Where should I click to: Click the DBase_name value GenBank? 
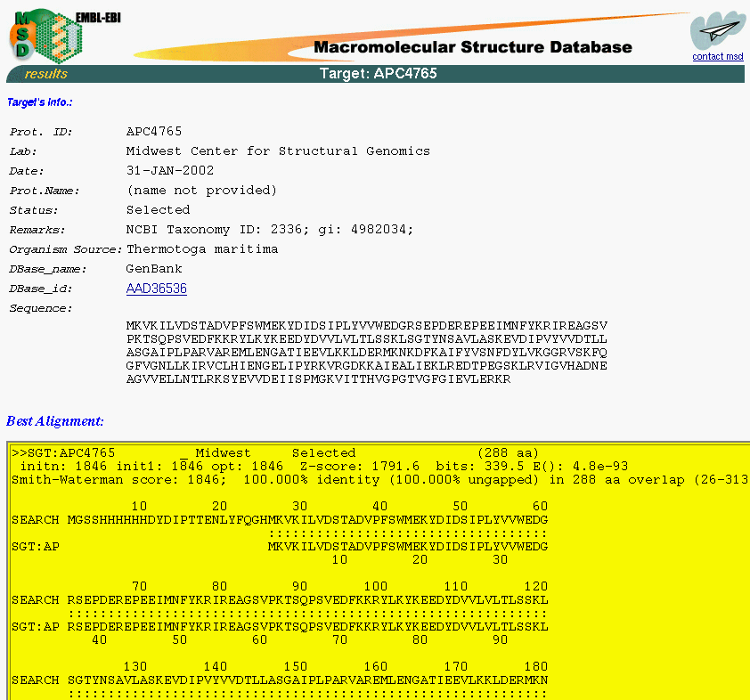(x=154, y=269)
